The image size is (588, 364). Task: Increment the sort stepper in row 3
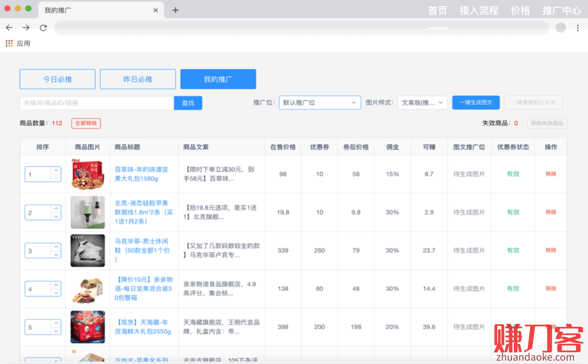tap(56, 247)
